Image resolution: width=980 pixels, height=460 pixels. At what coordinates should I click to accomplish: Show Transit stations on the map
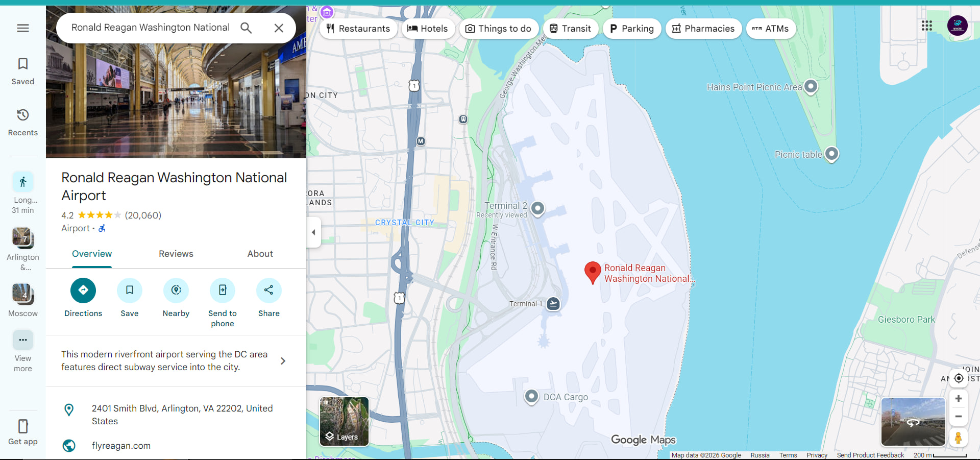click(571, 29)
